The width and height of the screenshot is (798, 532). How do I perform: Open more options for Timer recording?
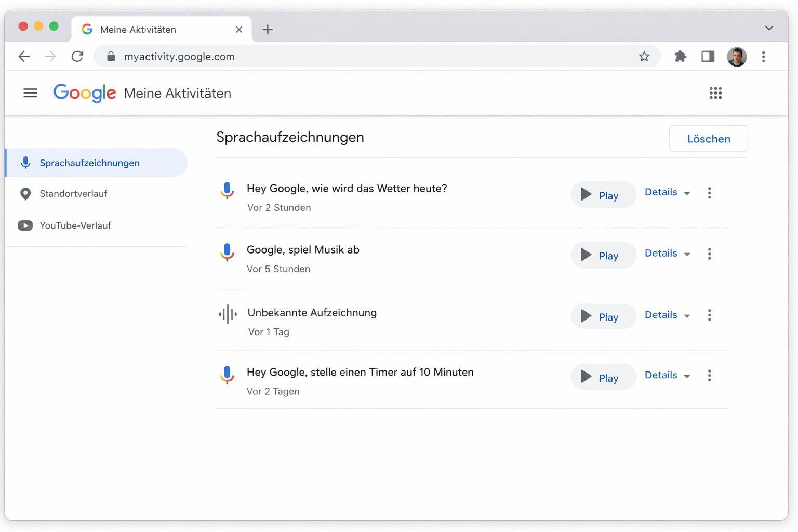(x=709, y=376)
